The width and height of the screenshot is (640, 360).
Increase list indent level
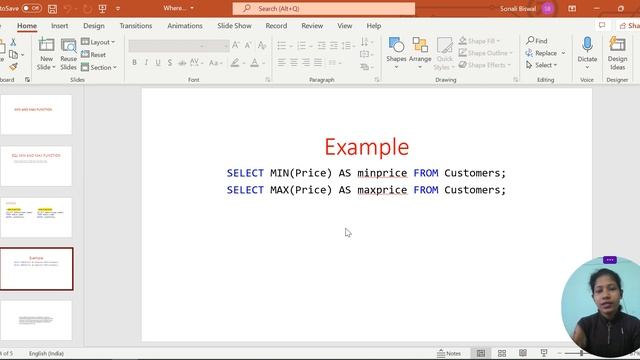333,45
